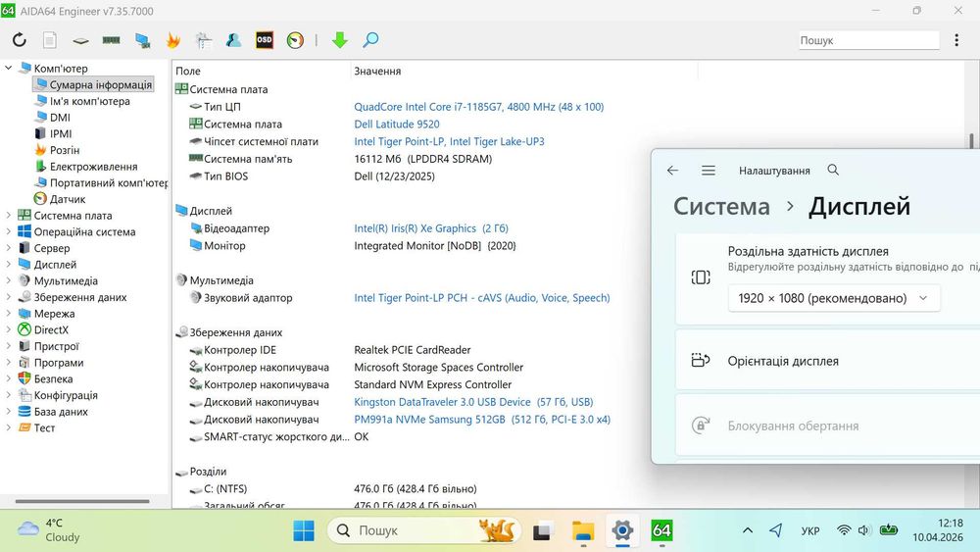The image size is (980, 552).
Task: Click the memory module toolbar icon
Action: point(112,40)
